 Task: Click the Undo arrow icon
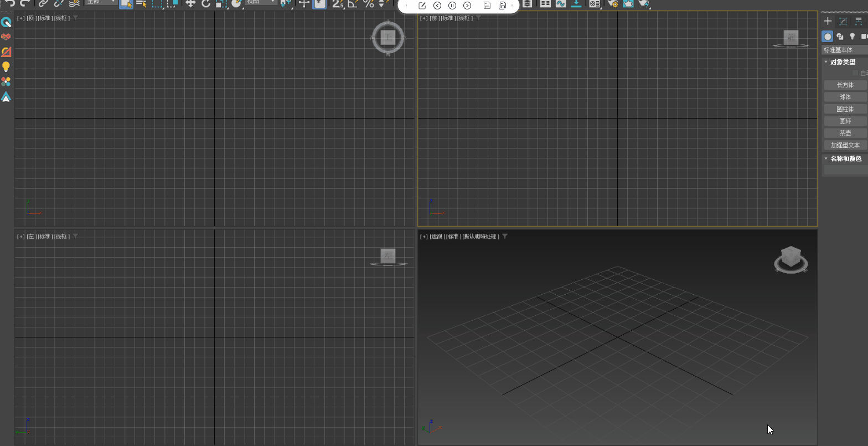pyautogui.click(x=9, y=3)
